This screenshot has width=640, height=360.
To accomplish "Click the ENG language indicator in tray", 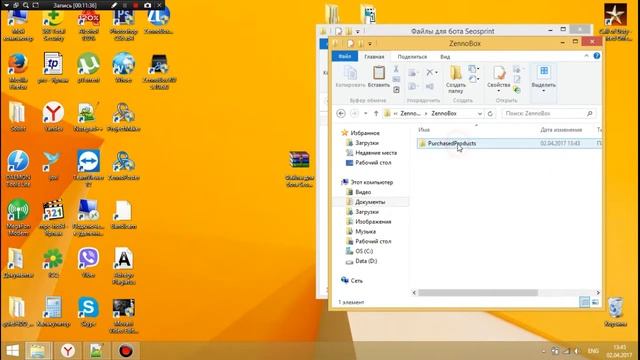I will coord(593,351).
